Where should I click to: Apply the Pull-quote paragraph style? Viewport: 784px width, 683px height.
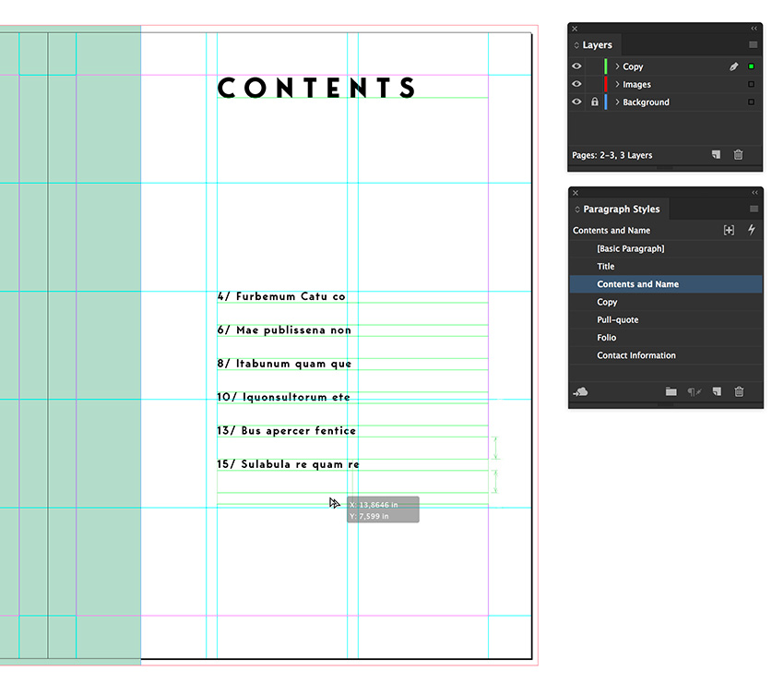click(618, 319)
